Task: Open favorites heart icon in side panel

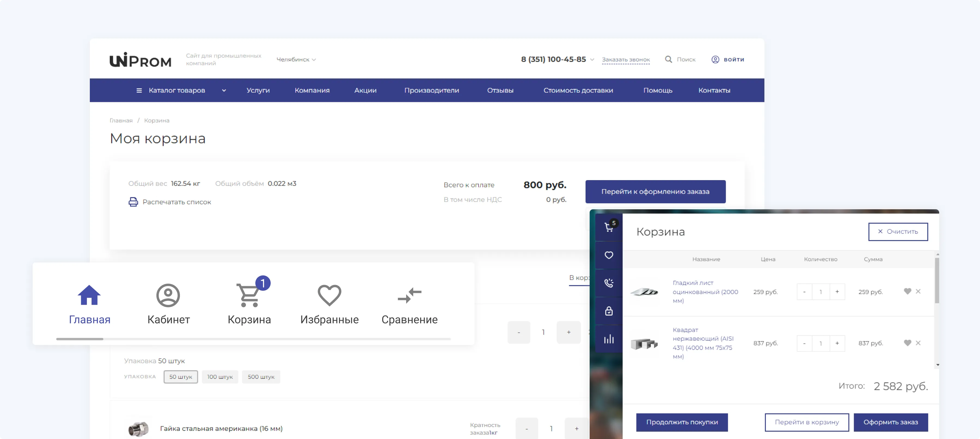Action: click(609, 255)
